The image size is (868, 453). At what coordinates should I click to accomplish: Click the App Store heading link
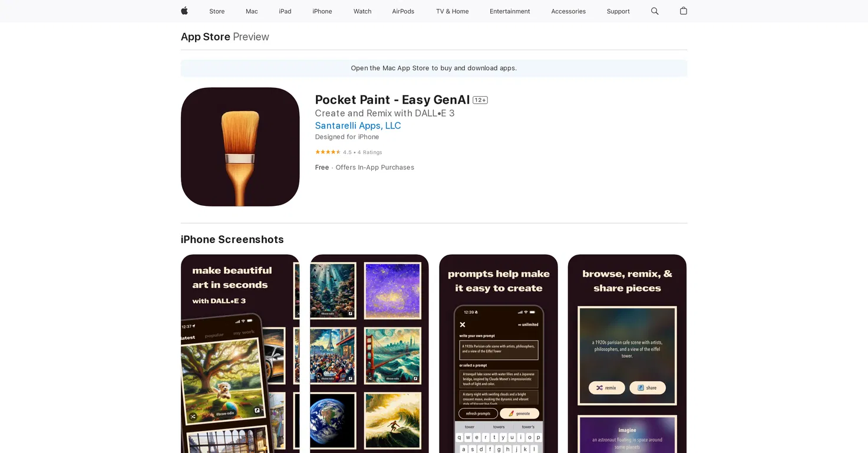click(206, 37)
